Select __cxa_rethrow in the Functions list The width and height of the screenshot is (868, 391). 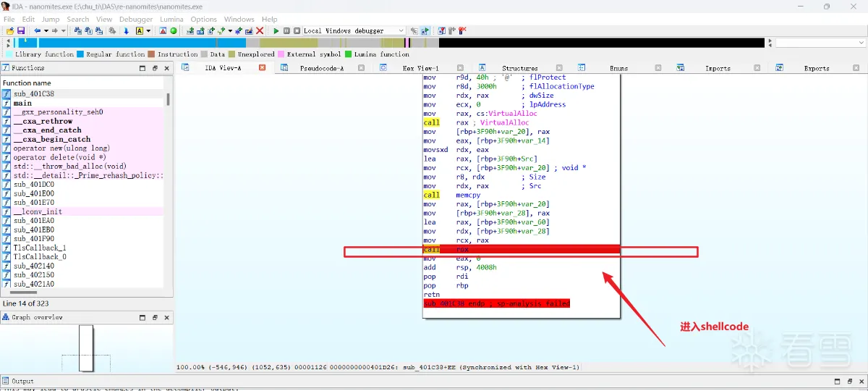pyautogui.click(x=82, y=121)
